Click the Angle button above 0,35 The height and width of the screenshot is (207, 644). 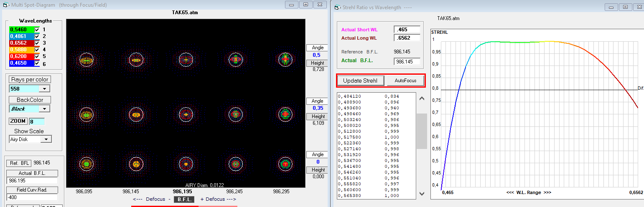(x=318, y=101)
